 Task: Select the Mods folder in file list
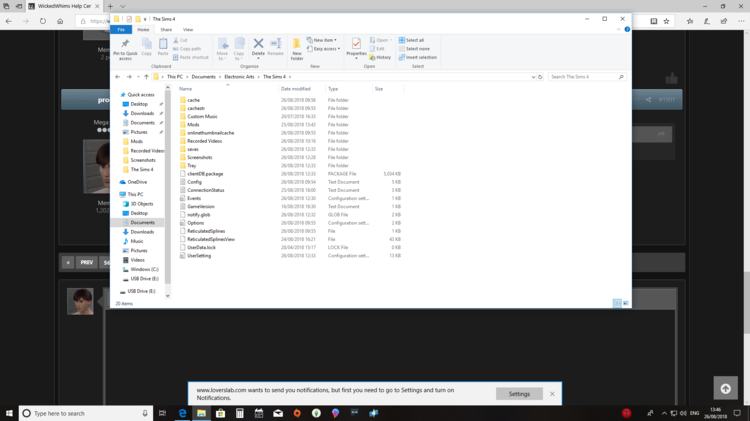[193, 124]
